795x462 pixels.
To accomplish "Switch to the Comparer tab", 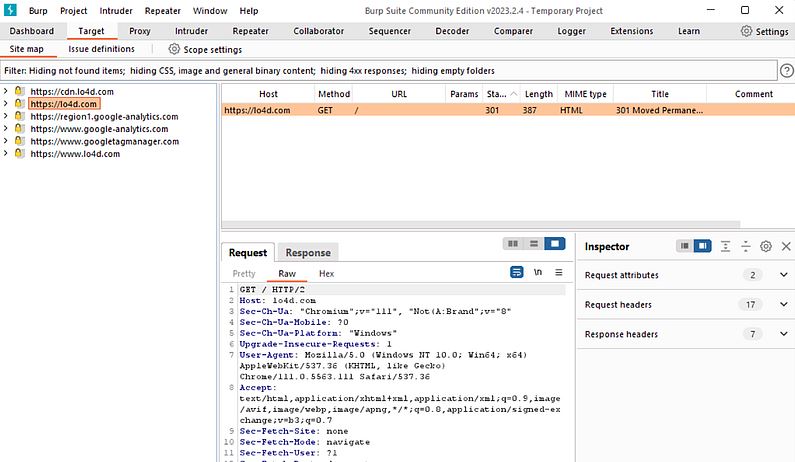I will point(513,31).
